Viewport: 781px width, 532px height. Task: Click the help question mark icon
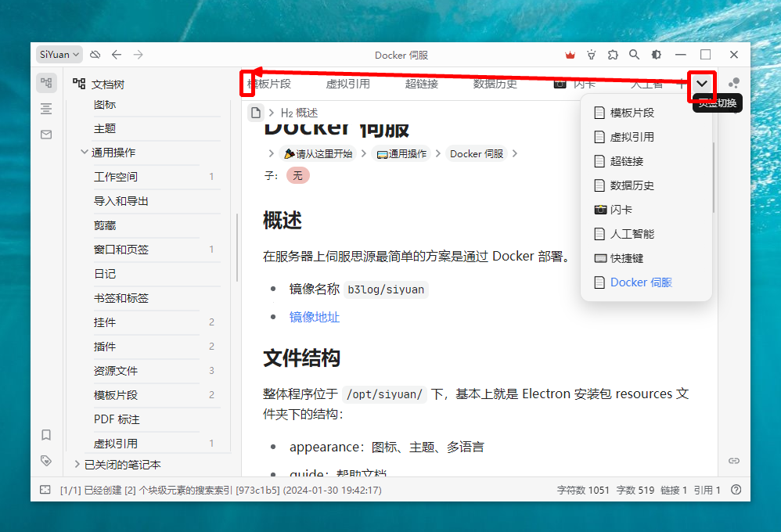736,490
